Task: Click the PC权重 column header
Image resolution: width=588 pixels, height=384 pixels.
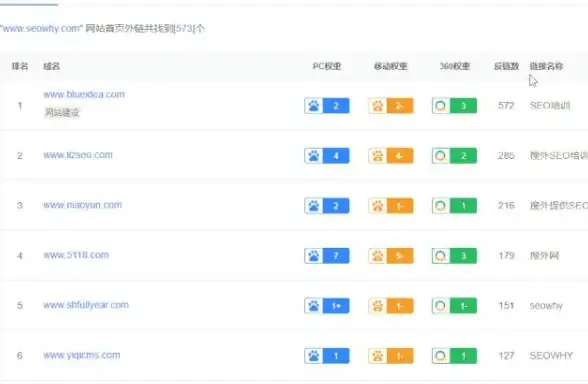Action: click(x=327, y=66)
